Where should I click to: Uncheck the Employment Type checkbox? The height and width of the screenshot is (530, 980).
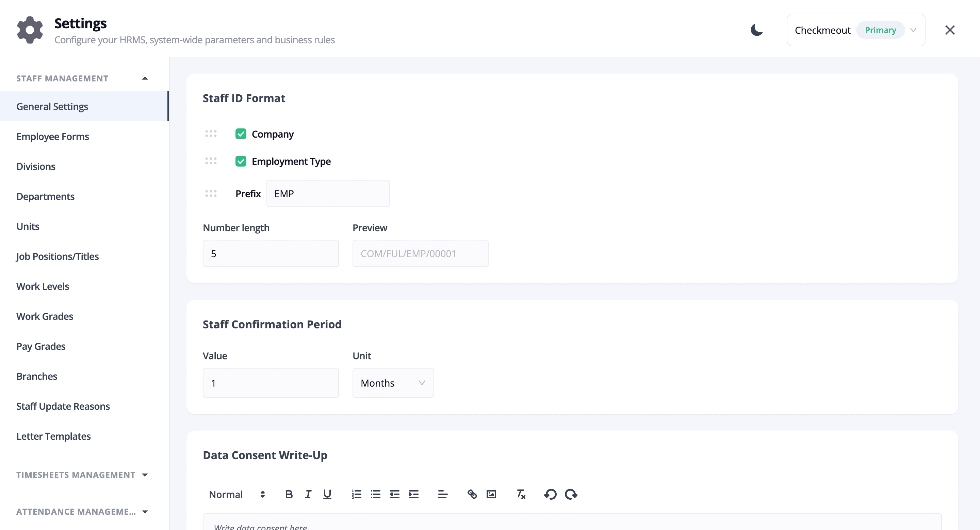241,161
